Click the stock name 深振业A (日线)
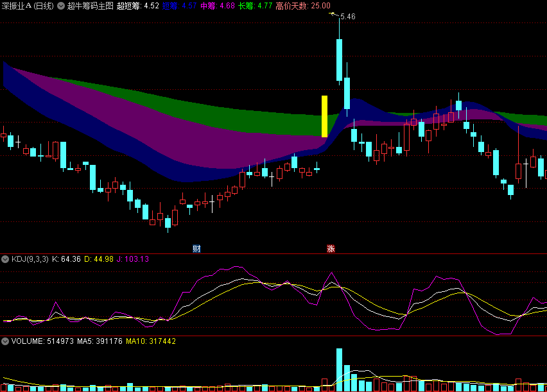Viewport: 547px width, 392px height. coord(28,6)
